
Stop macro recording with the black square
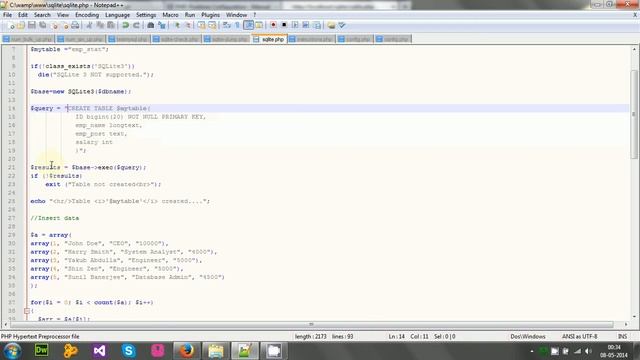(x=284, y=25)
